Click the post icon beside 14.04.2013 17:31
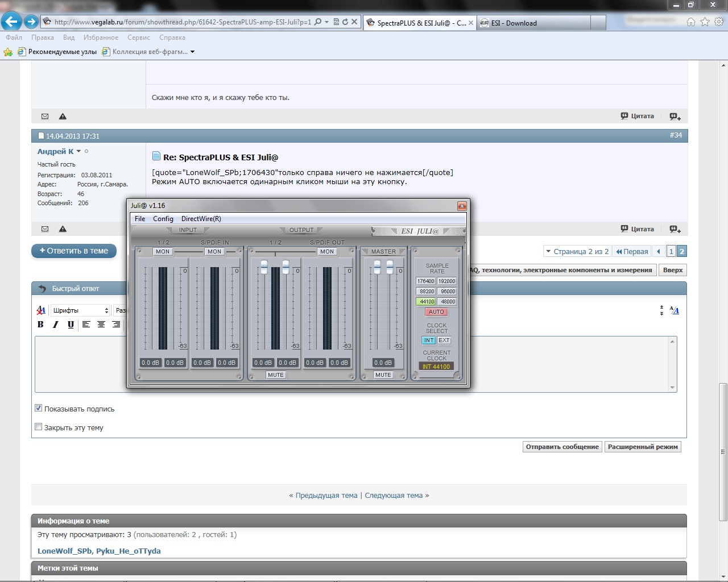 [x=41, y=136]
